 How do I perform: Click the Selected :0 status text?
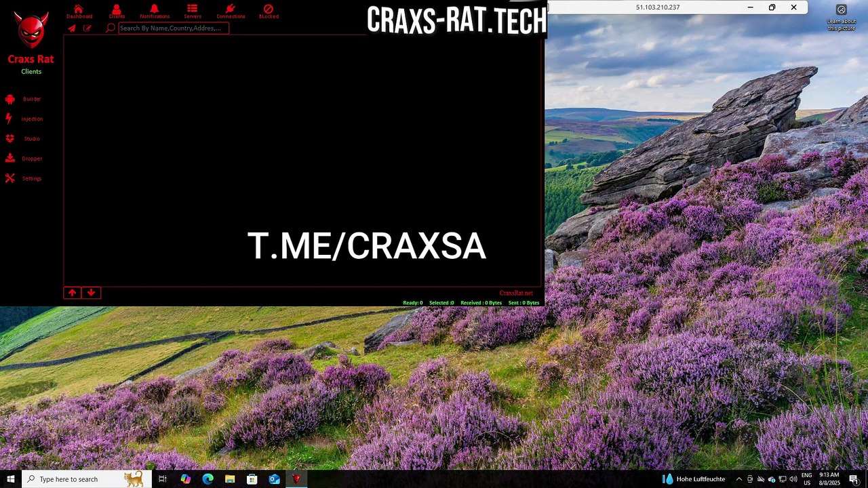[x=441, y=303]
